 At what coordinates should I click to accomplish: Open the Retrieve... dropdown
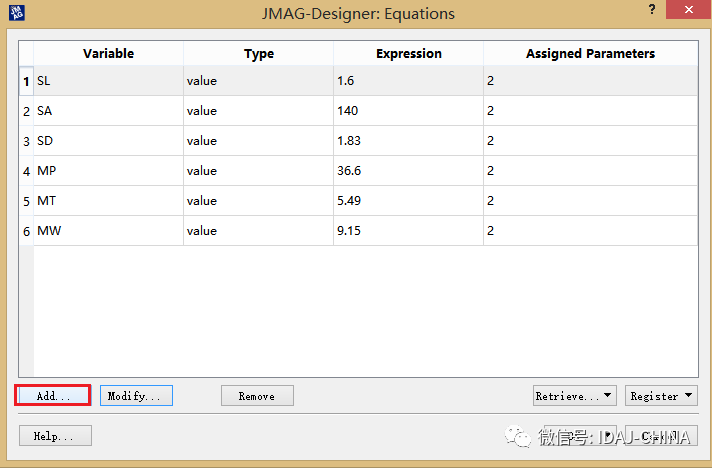(x=574, y=396)
